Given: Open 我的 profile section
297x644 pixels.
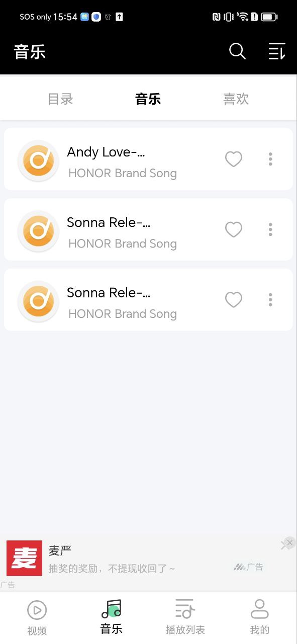Looking at the screenshot, I should 260,618.
